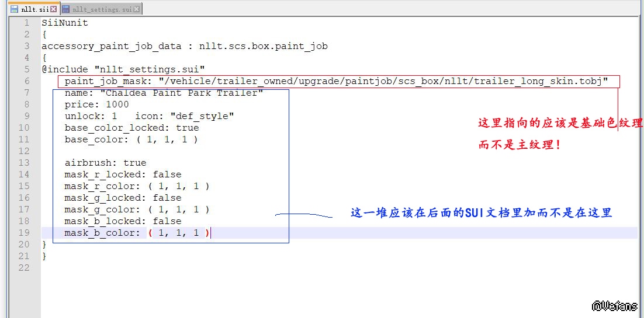Close the nllt.sii tab
644x318 pixels.
click(53, 9)
